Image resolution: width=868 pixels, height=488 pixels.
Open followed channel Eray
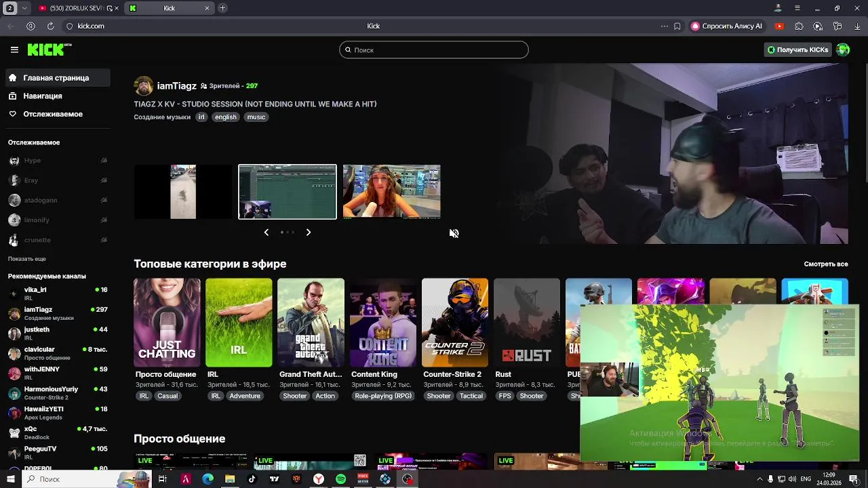[58, 180]
